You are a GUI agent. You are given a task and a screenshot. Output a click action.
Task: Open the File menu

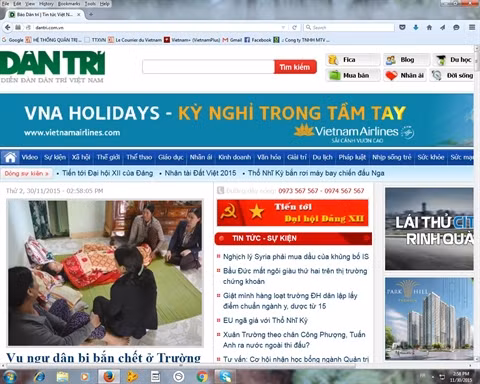point(5,4)
